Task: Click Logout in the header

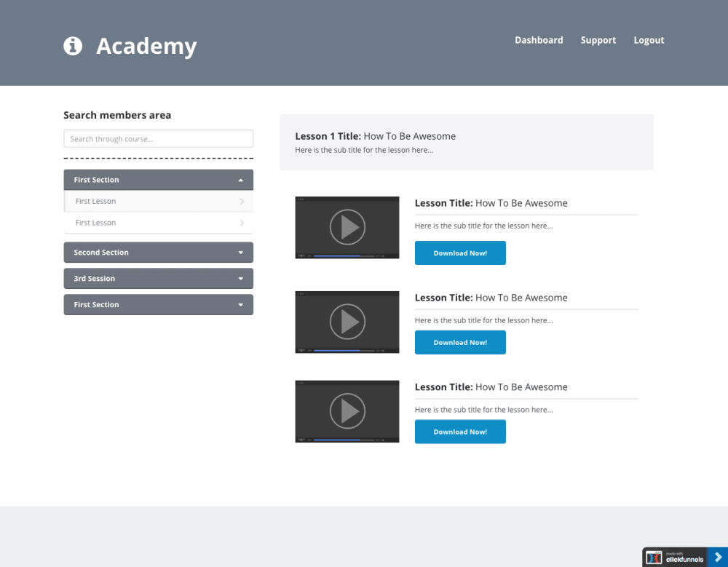Action: coord(649,40)
